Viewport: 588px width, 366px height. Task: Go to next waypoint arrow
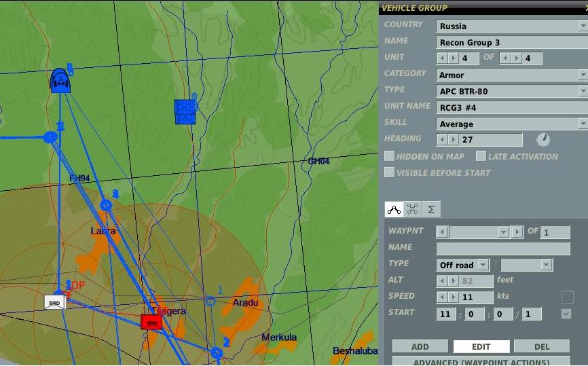point(517,232)
